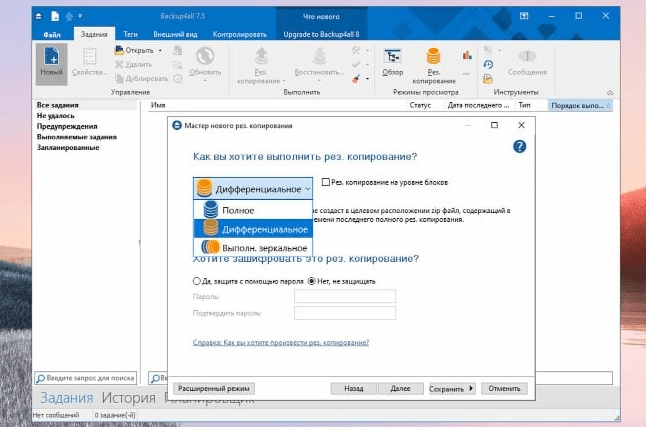Open the Внешний вид tab
This screenshot has width=646, height=427.
pos(175,34)
